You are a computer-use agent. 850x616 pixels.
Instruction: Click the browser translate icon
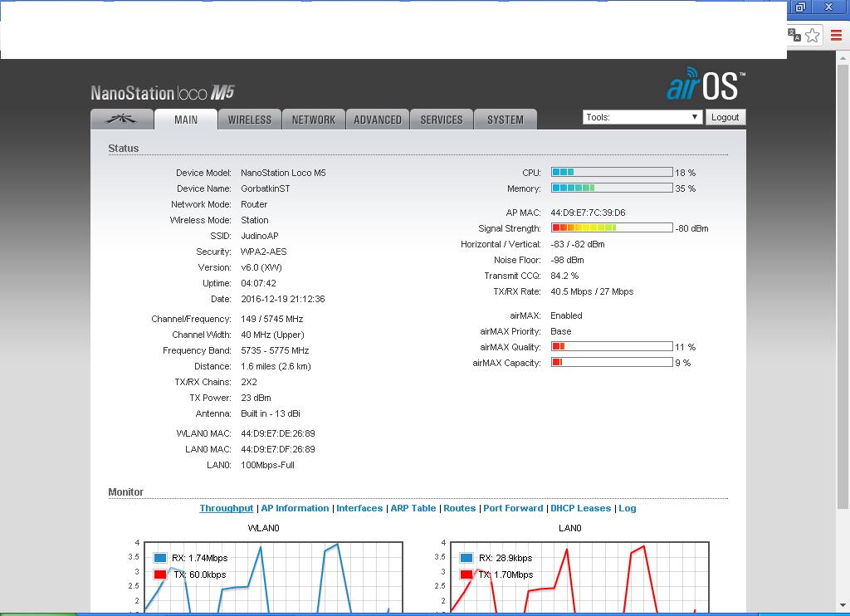794,35
